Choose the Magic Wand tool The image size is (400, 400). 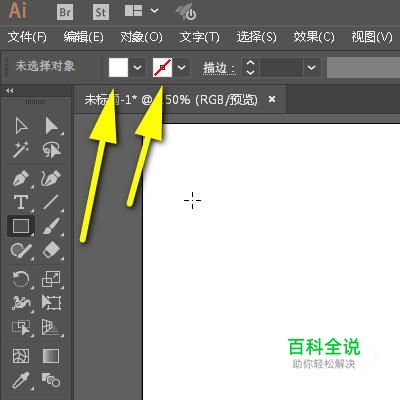click(21, 150)
